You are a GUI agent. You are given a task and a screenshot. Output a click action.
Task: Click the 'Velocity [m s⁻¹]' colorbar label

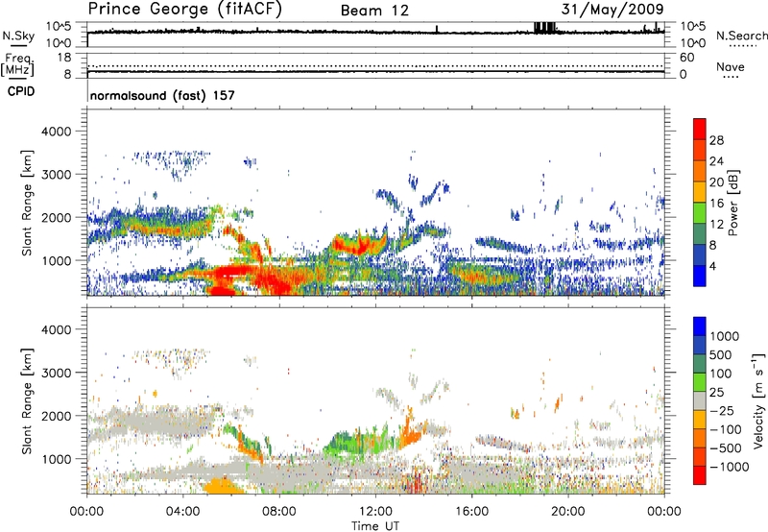coord(758,400)
